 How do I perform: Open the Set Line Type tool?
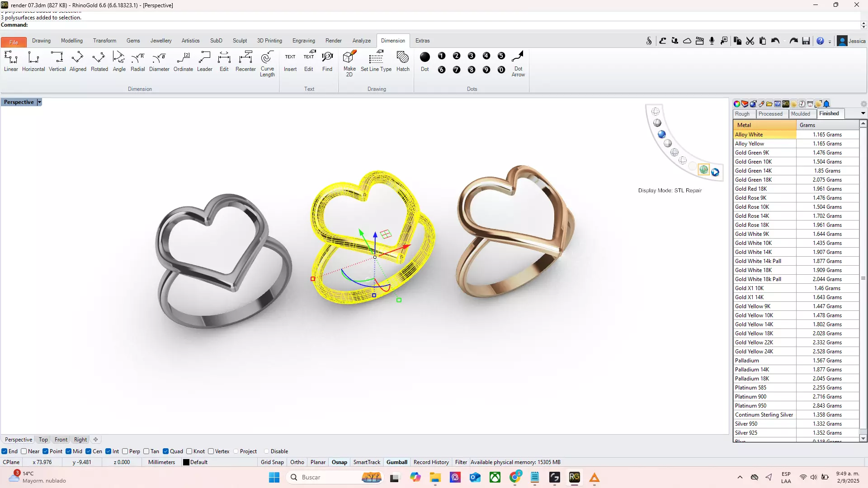pyautogui.click(x=376, y=61)
